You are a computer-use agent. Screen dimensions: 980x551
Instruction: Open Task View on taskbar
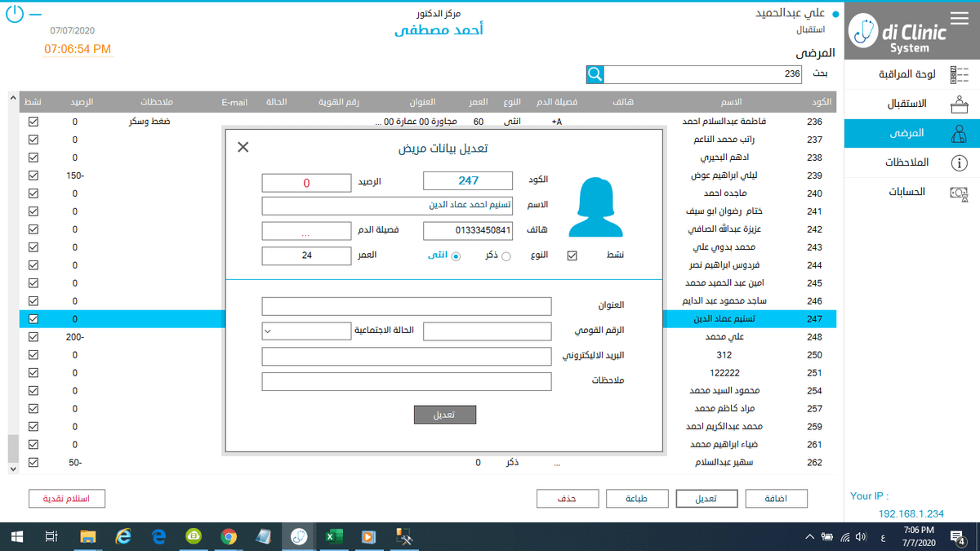51,536
